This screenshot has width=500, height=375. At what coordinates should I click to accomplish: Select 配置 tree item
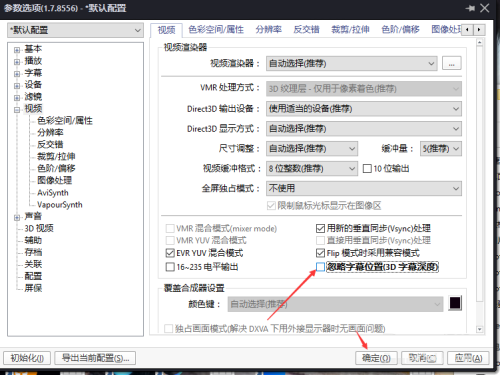(x=33, y=276)
